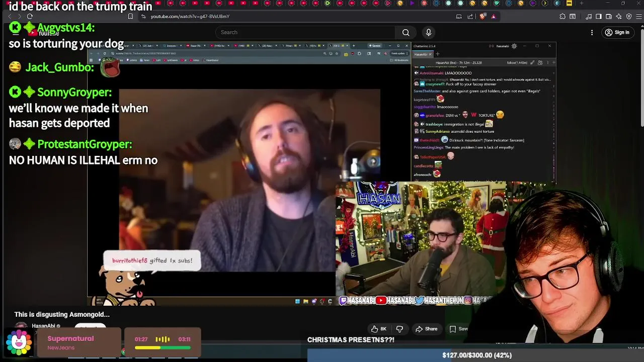Go forward using browser forward arrow
Viewport: 644px width, 362px height.
click(x=19, y=16)
